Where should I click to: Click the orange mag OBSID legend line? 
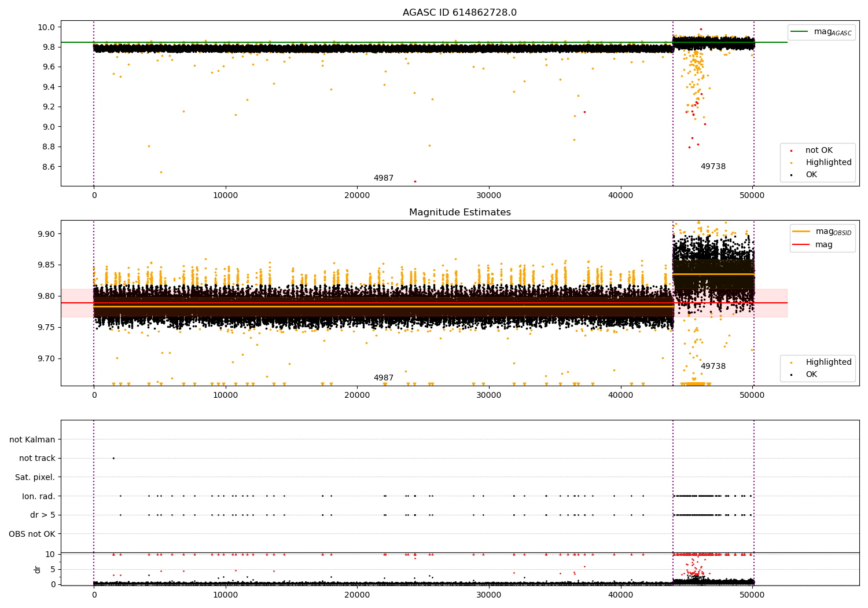pyautogui.click(x=801, y=232)
